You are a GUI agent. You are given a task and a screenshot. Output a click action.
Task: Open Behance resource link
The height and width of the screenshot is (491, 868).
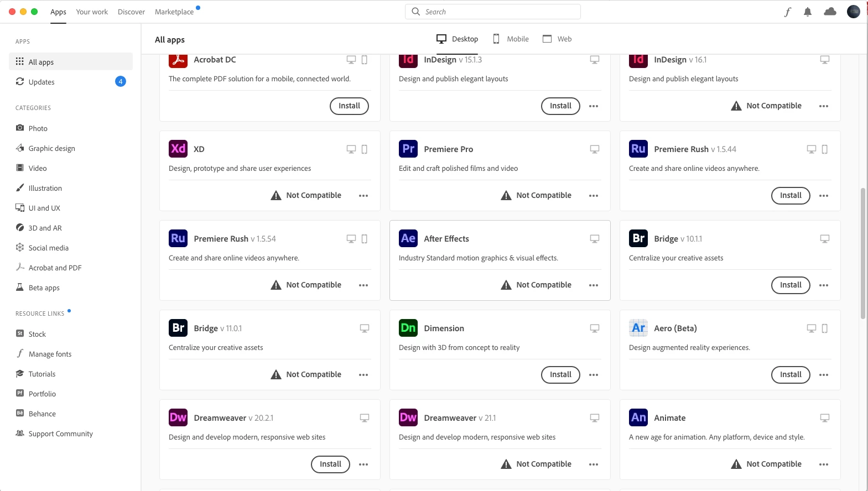[71, 414]
